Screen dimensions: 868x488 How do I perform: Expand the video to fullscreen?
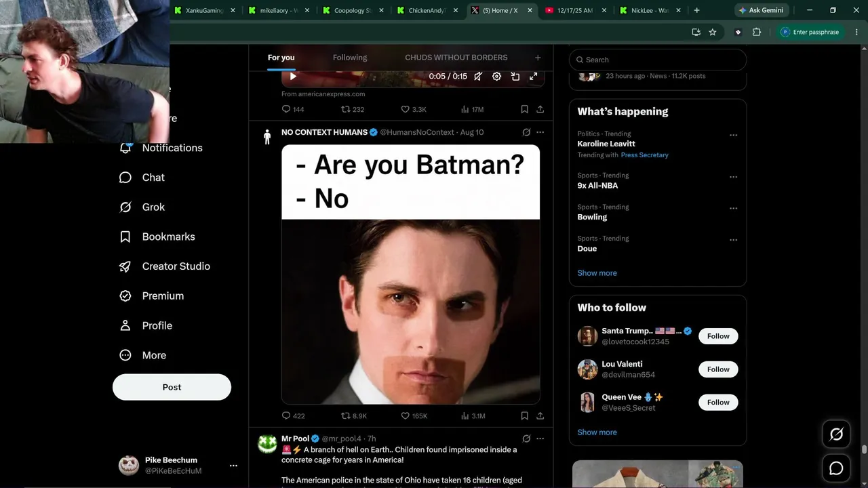[x=534, y=77]
